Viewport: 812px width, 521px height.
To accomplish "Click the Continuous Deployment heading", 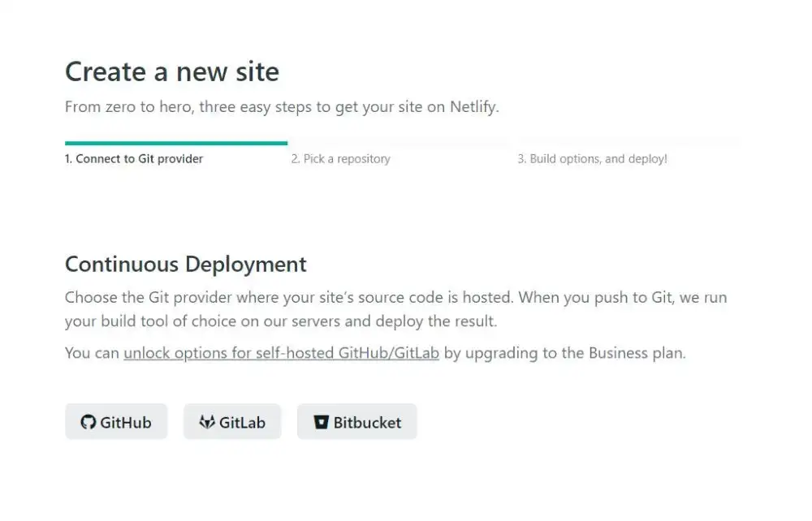I will tap(185, 264).
